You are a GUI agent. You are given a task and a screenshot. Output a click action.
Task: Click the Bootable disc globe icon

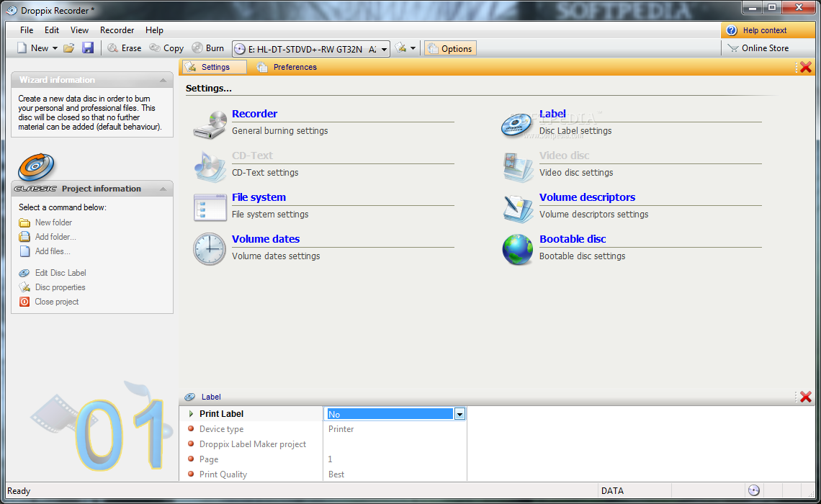[517, 249]
